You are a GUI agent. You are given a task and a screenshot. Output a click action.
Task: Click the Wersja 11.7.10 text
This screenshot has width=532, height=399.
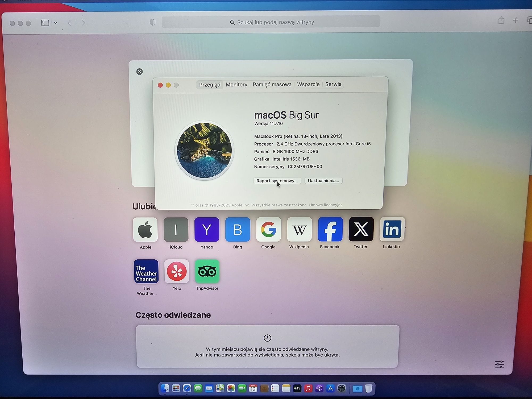tap(268, 123)
